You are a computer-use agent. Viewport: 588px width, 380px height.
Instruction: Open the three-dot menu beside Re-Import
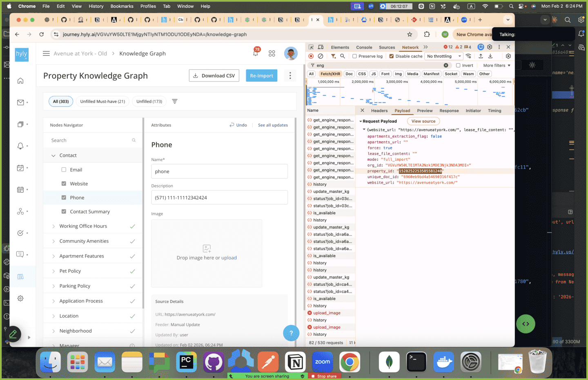pyautogui.click(x=290, y=76)
